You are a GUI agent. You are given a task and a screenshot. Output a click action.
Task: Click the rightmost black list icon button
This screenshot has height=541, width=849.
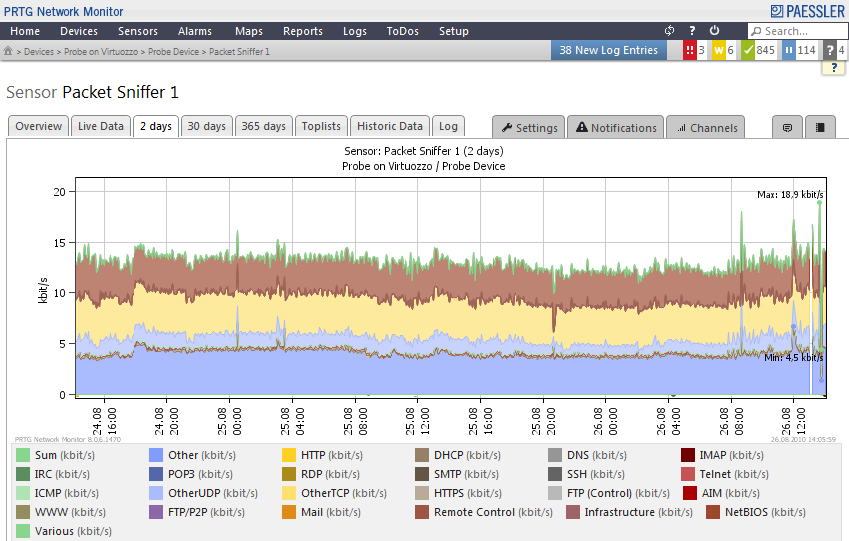(x=820, y=127)
